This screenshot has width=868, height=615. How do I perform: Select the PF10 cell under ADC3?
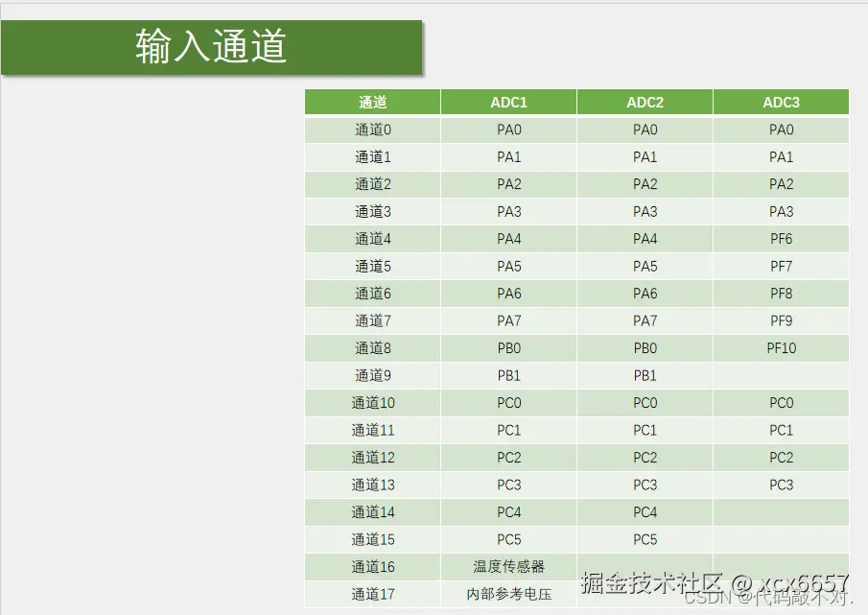(x=781, y=348)
